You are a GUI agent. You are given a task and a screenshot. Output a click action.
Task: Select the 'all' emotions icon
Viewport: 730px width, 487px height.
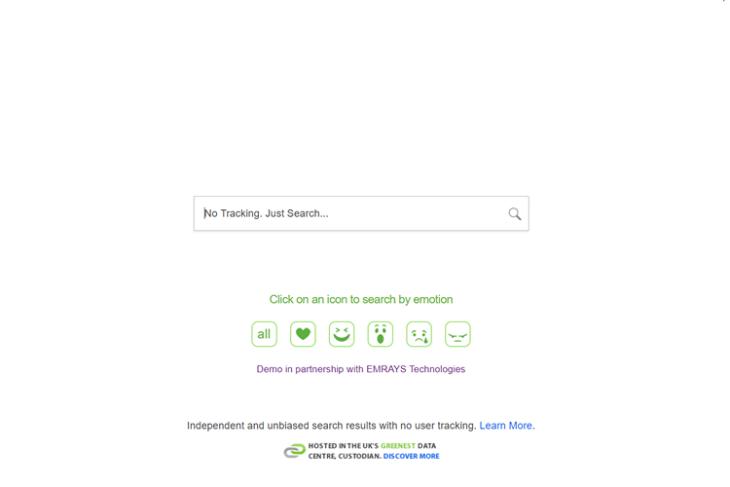(x=264, y=334)
